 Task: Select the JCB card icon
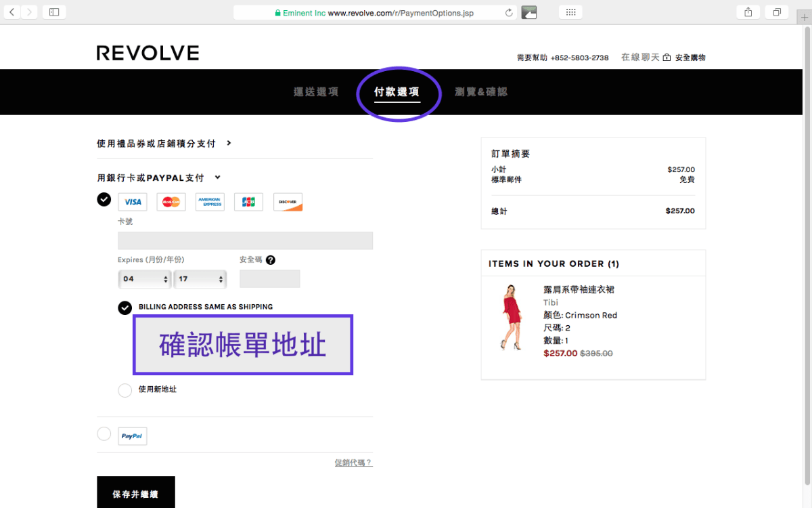pyautogui.click(x=248, y=202)
